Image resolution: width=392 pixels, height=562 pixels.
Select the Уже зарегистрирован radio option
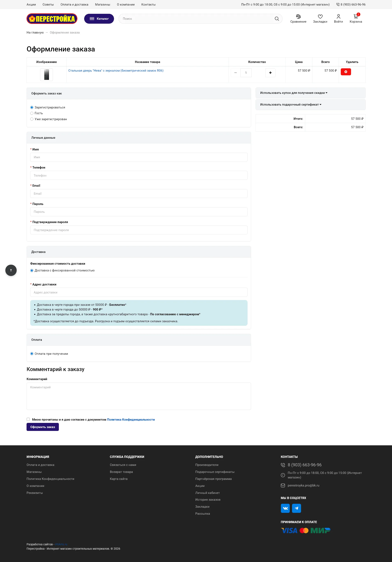pos(32,119)
